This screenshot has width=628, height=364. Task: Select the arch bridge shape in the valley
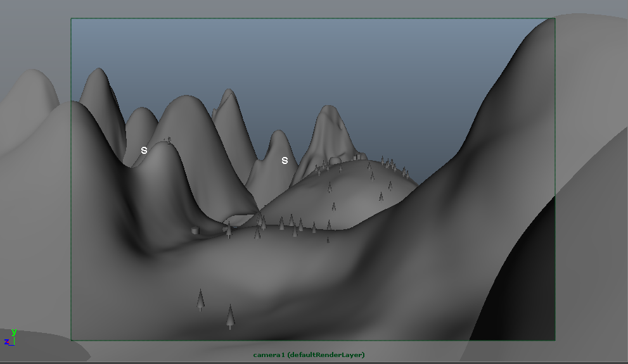[238, 220]
